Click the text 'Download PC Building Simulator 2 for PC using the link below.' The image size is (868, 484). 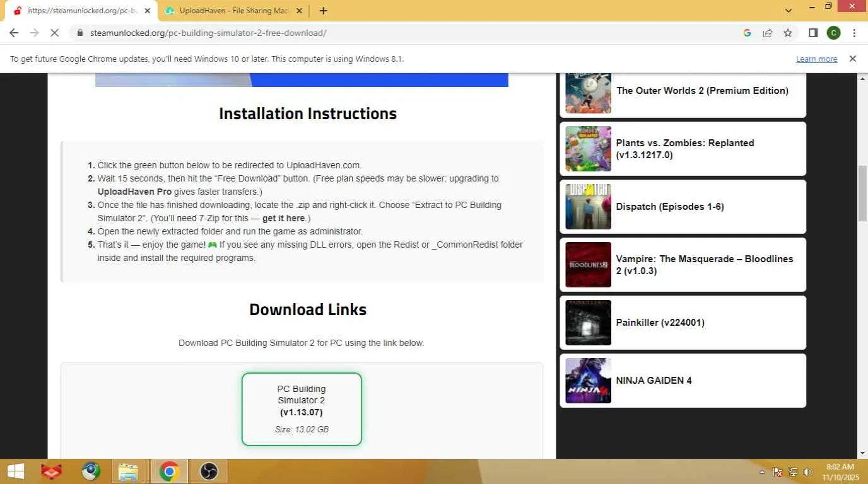(x=302, y=343)
